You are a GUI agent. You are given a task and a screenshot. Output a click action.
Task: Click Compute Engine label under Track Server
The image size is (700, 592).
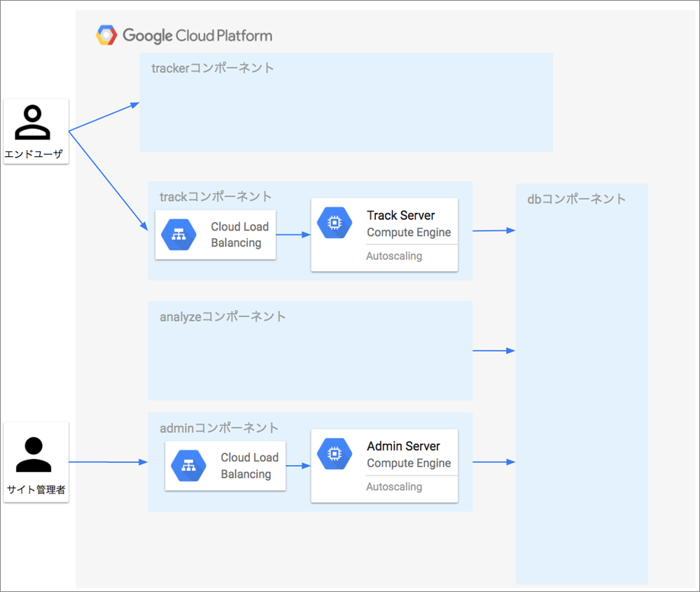coord(409,233)
